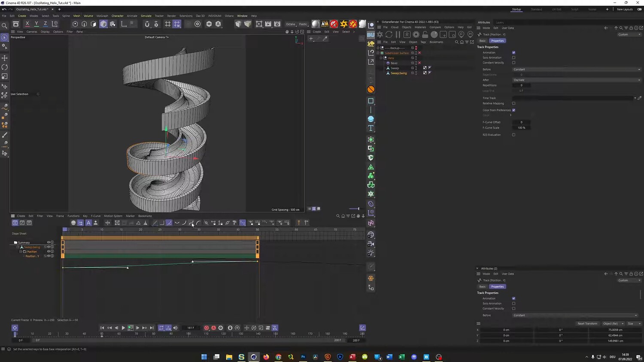Open the F-Curve menu in timeline
Image resolution: width=644 pixels, height=362 pixels.
pos(96,216)
